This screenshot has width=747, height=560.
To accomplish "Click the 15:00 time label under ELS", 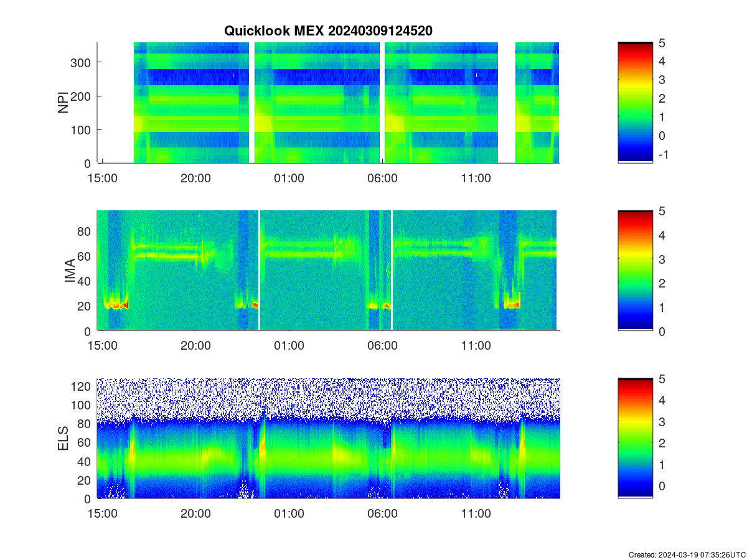I will (x=103, y=514).
